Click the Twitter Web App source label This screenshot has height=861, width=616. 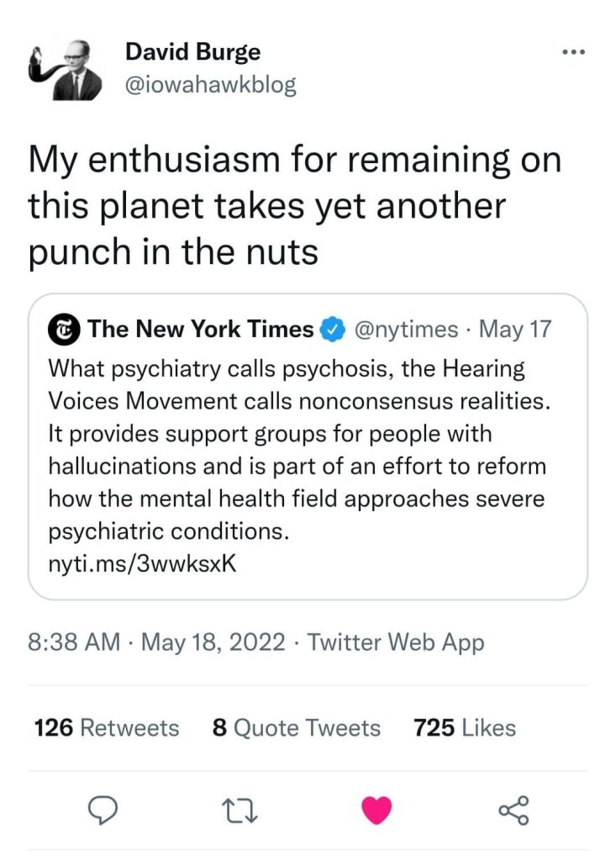coord(396,643)
